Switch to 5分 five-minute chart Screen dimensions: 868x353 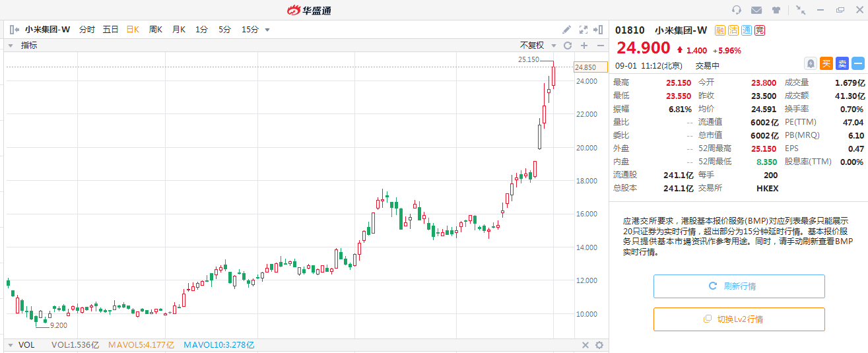pos(225,29)
